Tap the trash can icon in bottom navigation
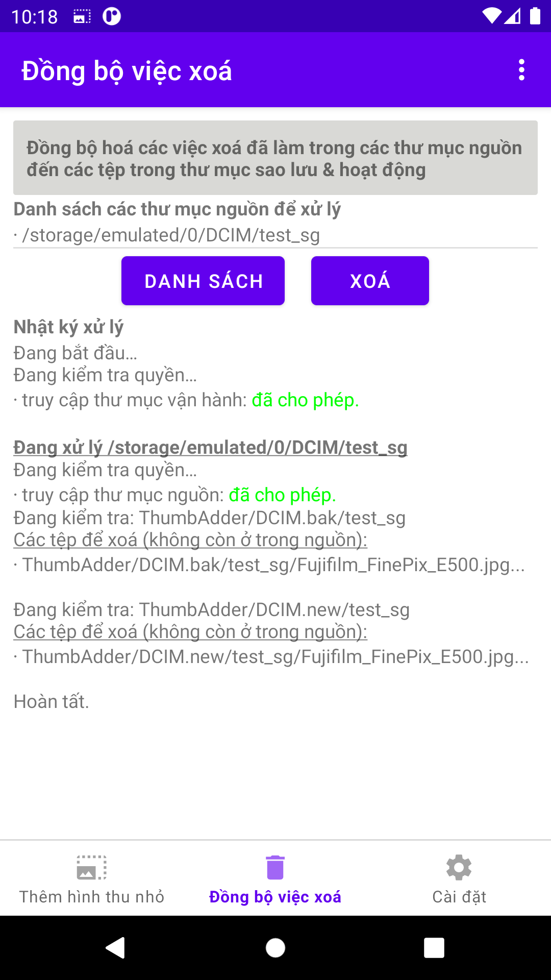 (275, 867)
